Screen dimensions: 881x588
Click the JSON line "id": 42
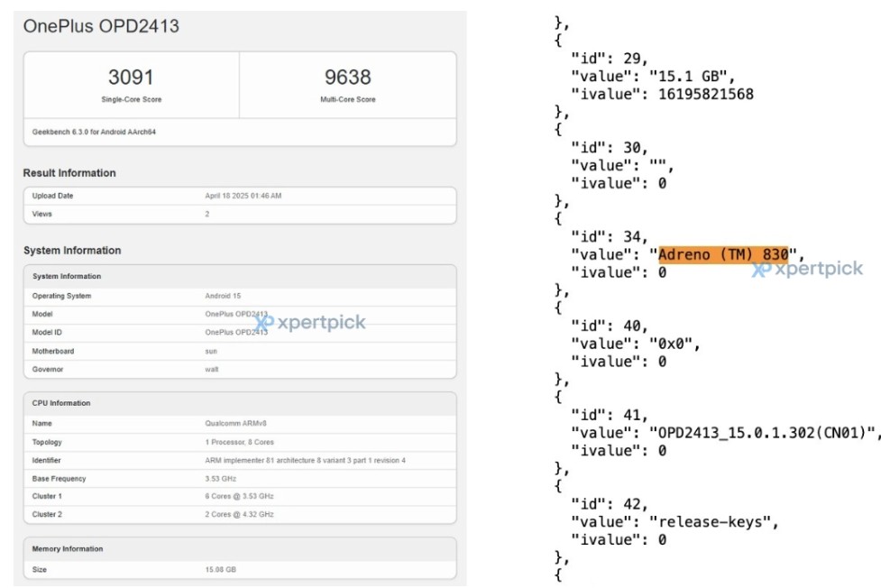click(x=609, y=504)
